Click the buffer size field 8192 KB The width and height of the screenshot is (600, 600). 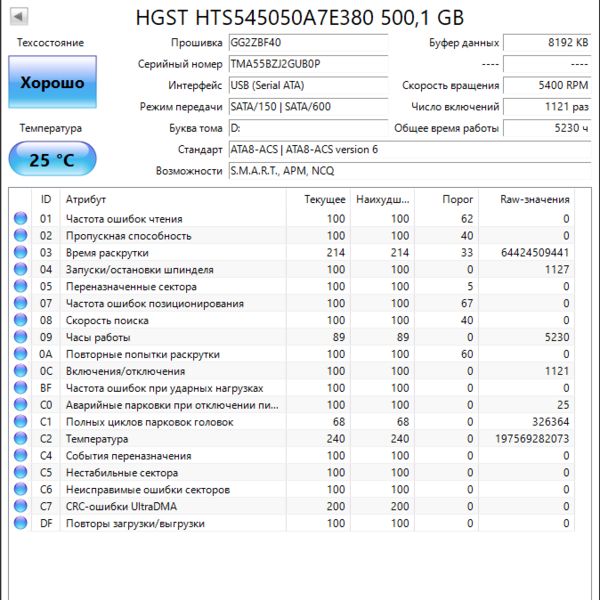pyautogui.click(x=547, y=42)
